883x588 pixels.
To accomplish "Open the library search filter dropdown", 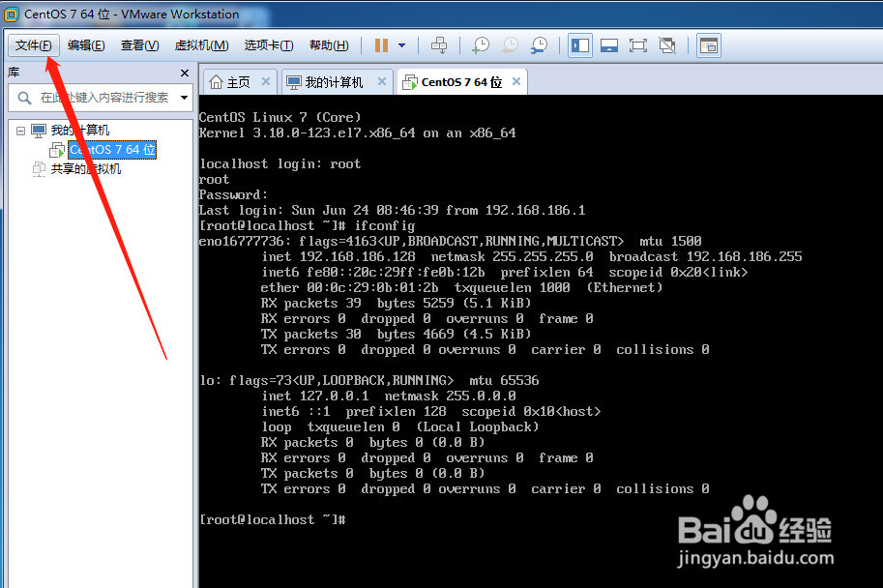I will coord(184,98).
